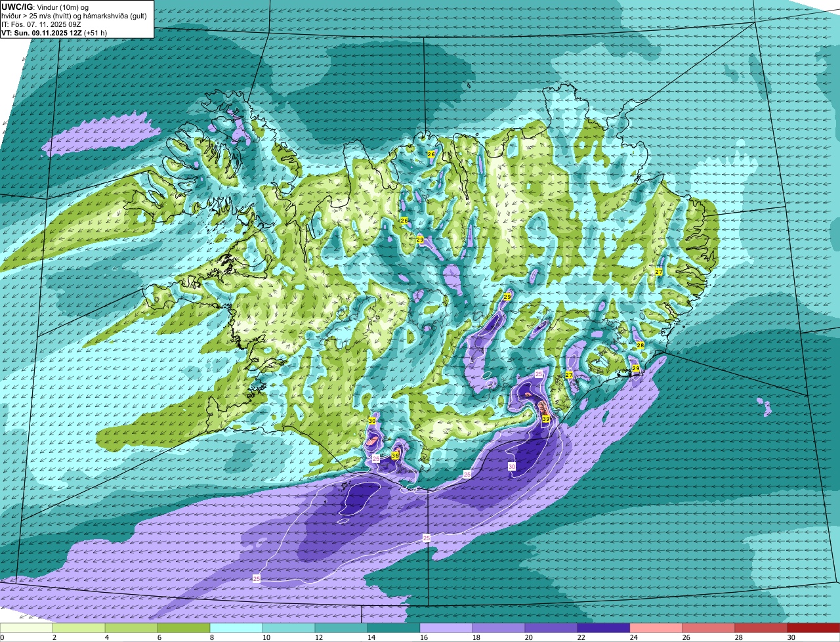Click the legend tick number 14
This screenshot has width=840, height=642.
pyautogui.click(x=371, y=637)
